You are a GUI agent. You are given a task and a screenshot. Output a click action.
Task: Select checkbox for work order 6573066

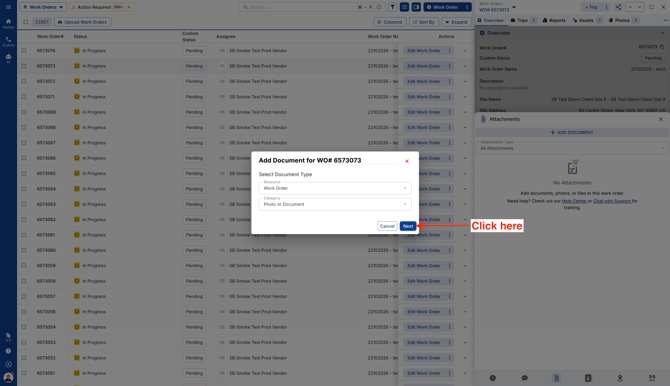[24, 158]
